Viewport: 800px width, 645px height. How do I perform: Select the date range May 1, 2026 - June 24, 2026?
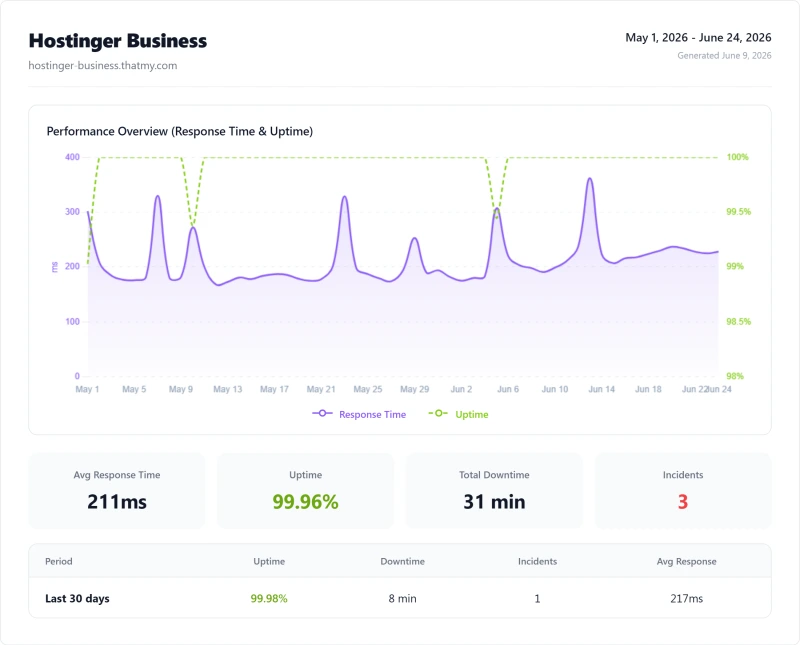click(698, 37)
